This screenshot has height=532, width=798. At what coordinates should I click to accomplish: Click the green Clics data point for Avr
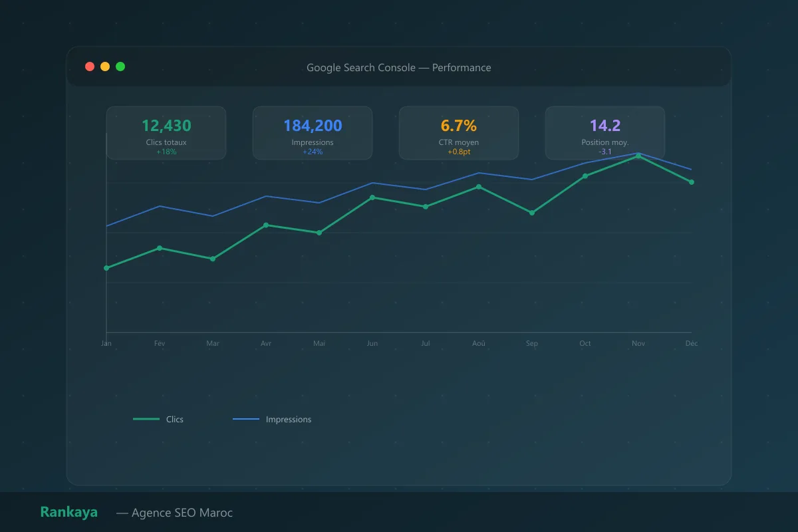click(x=266, y=225)
